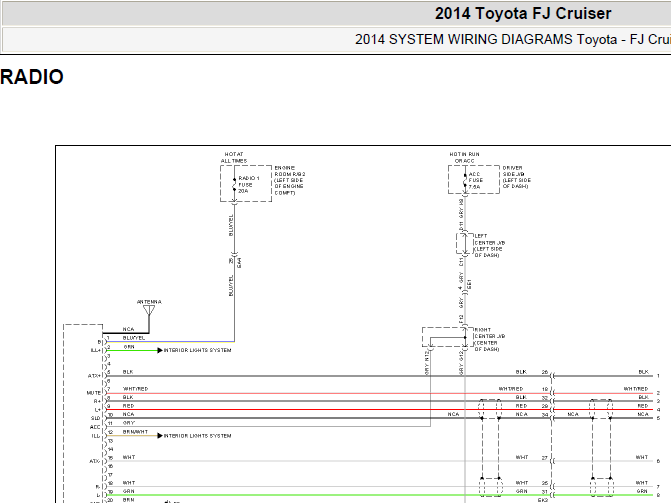Click the "WHT/RED" label at radio pin 7
This screenshot has height=503, width=671.
tap(135, 389)
